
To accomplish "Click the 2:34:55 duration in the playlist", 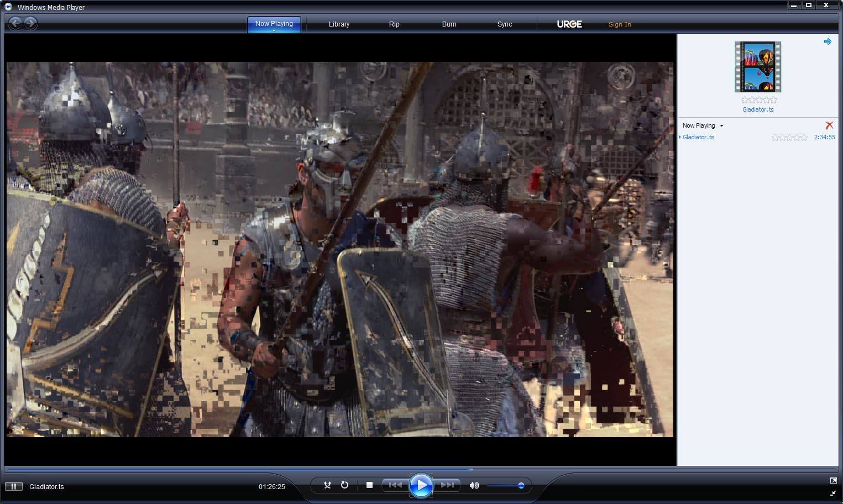I will [x=824, y=137].
